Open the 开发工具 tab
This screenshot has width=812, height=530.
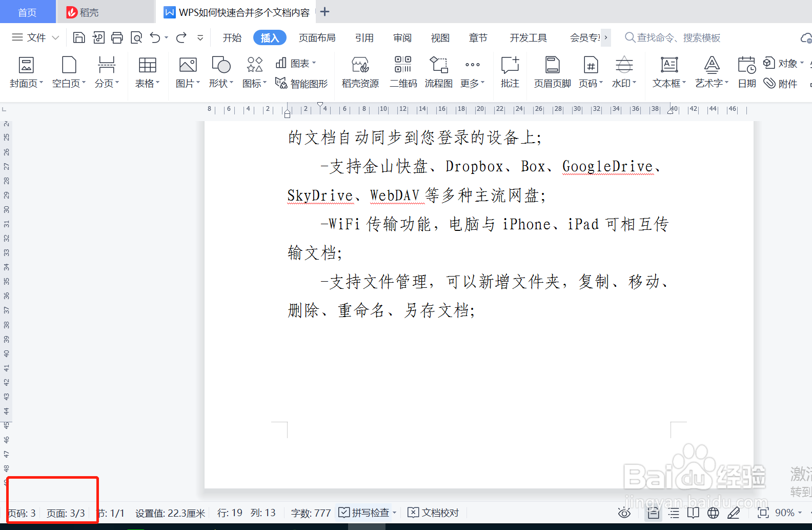529,37
